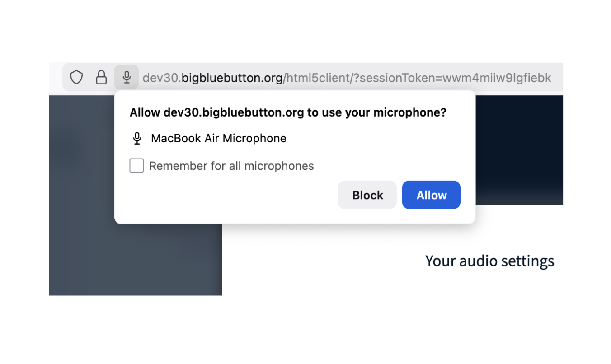The image size is (611, 364).
Task: Allow microphone access
Action: (x=431, y=195)
